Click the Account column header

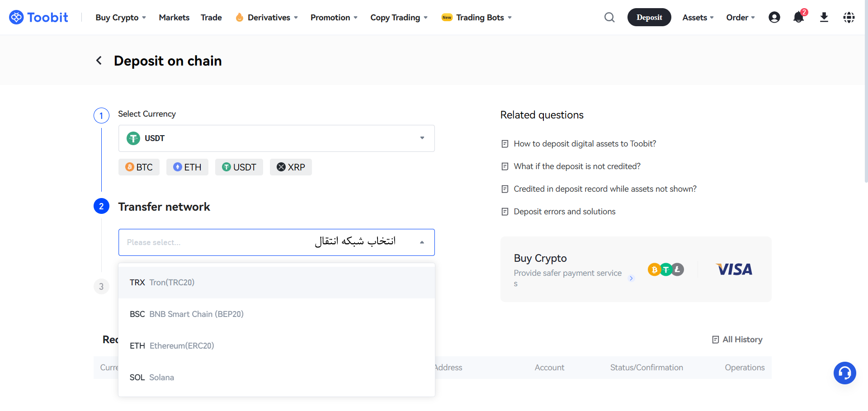pyautogui.click(x=549, y=368)
